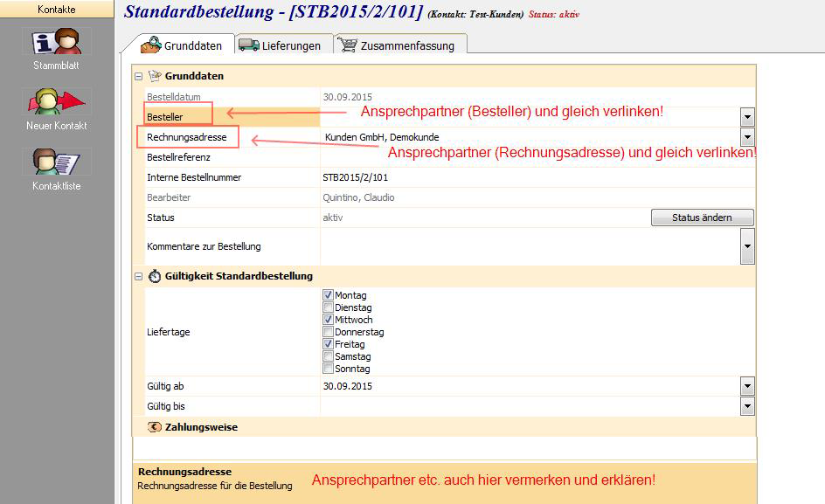Uncheck the Montag delivery day
825x504 pixels.
(329, 295)
